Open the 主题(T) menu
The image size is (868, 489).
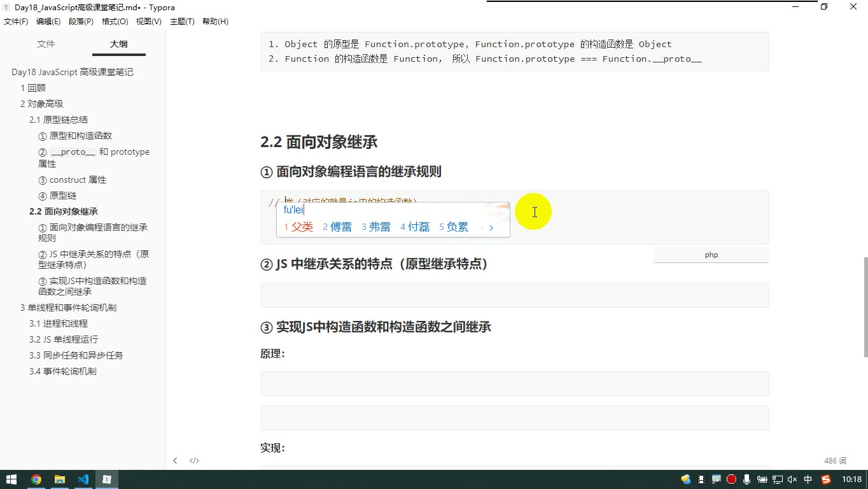182,22
